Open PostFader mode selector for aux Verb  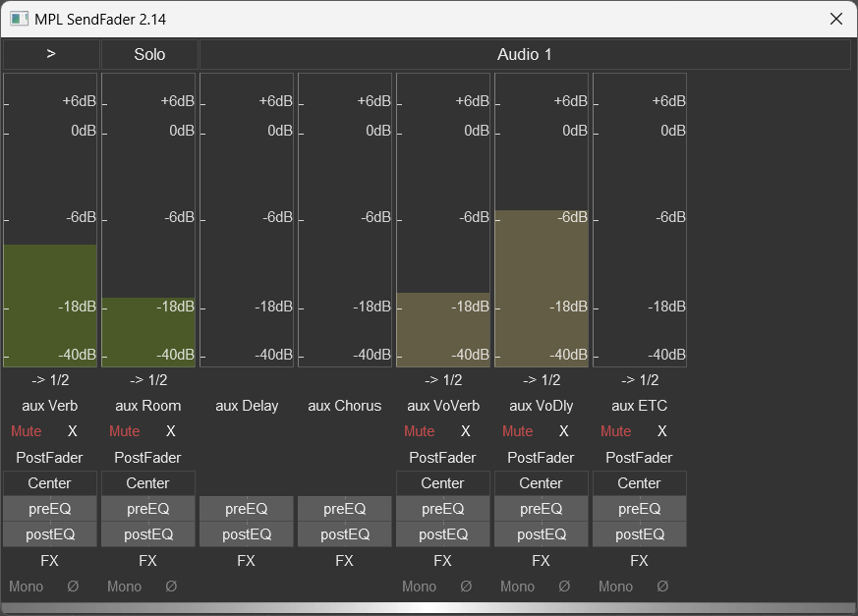(50, 458)
